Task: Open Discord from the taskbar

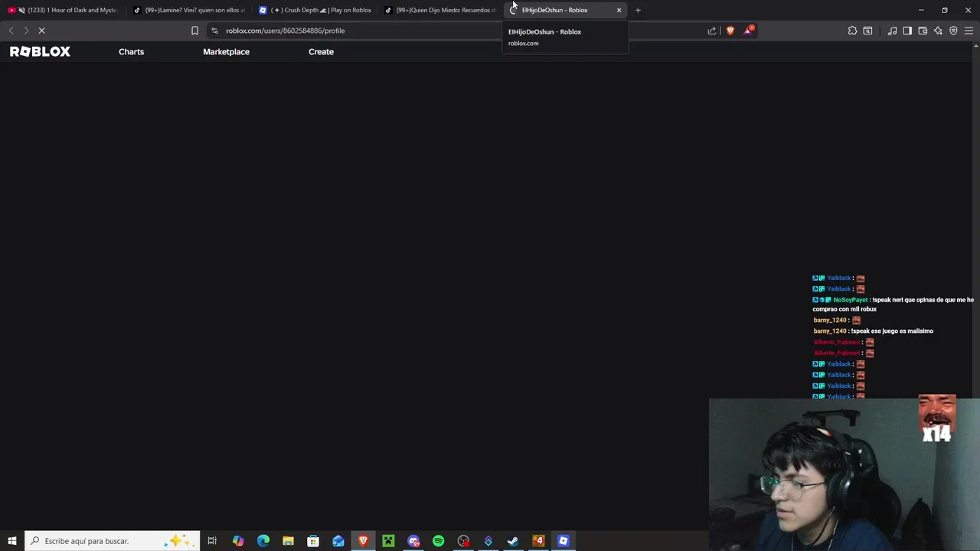Action: click(413, 541)
